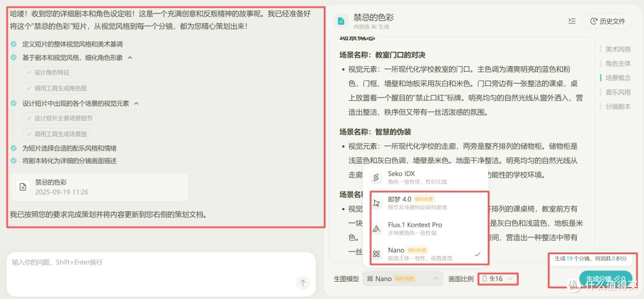Open the 历史文件 history files button
This screenshot has height=299, width=644.
(607, 21)
